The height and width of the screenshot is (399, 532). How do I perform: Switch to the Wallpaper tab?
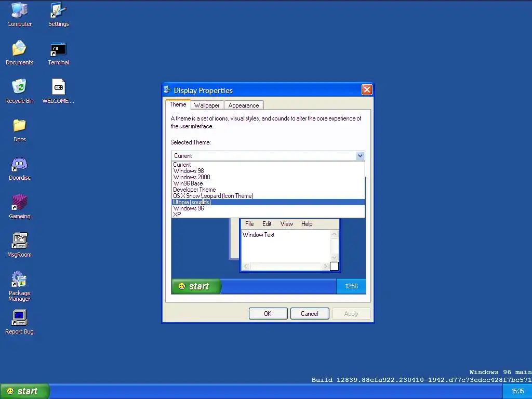[207, 105]
